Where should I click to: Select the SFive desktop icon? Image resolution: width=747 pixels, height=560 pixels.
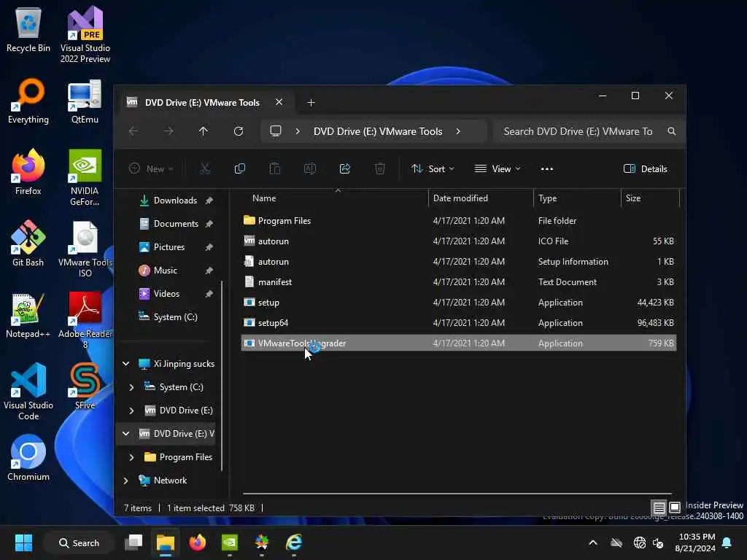pyautogui.click(x=85, y=386)
